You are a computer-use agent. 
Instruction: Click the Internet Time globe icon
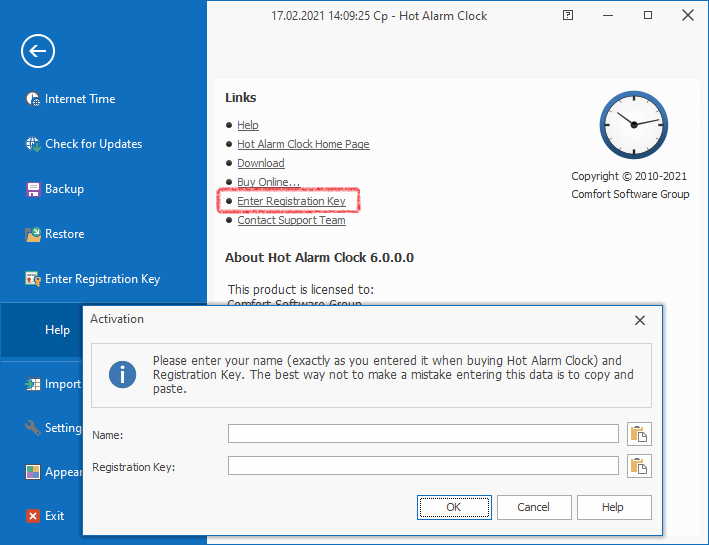click(33, 99)
